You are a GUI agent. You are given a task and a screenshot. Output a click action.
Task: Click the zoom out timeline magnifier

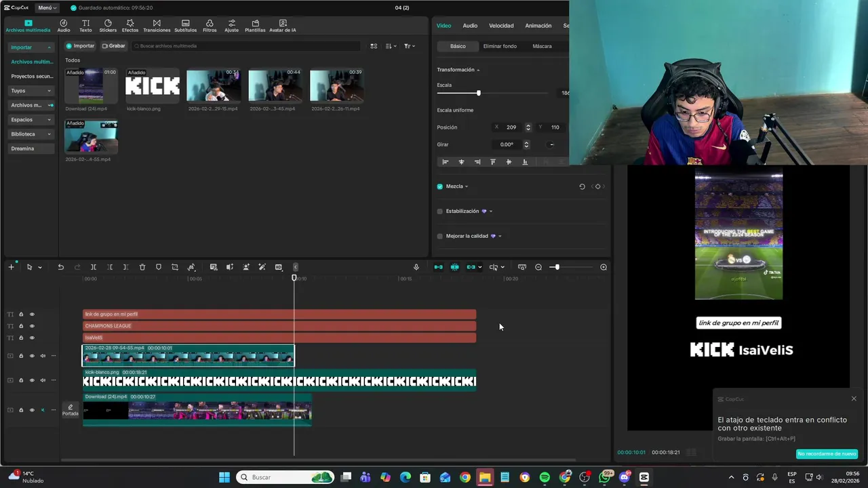(x=538, y=267)
